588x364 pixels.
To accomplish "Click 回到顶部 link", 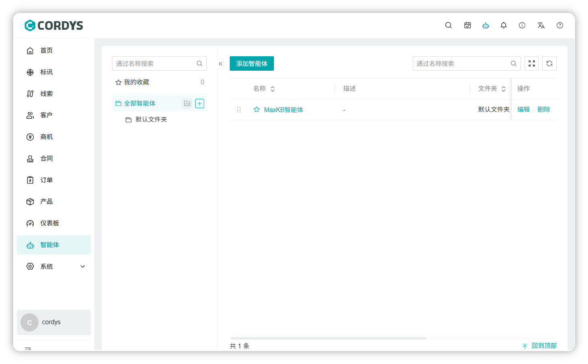I will point(539,346).
